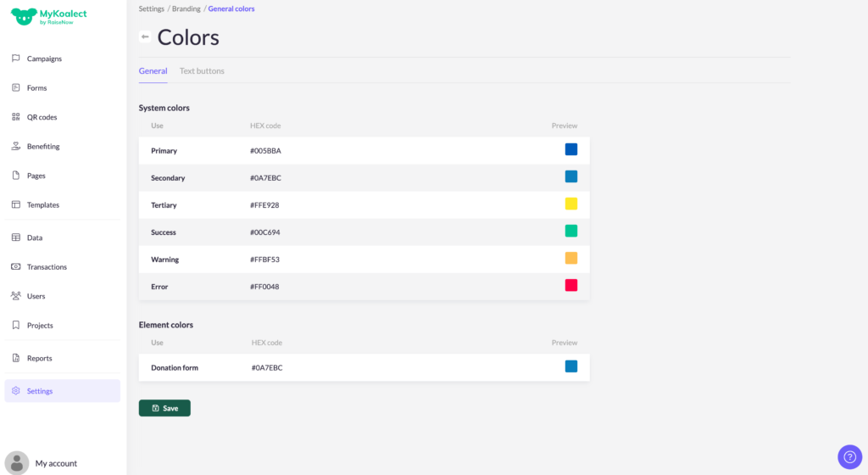Open the Error red color swatch

pyautogui.click(x=571, y=286)
